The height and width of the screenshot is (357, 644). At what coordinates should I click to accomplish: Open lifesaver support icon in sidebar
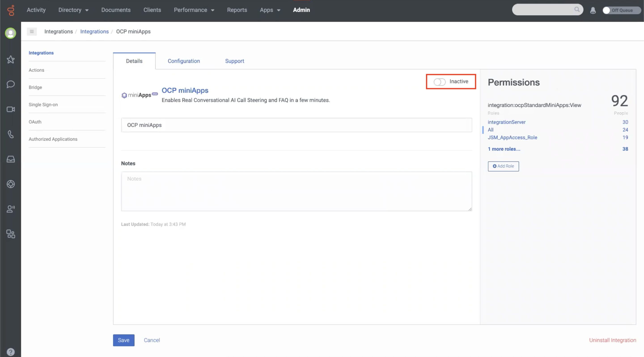point(11,184)
